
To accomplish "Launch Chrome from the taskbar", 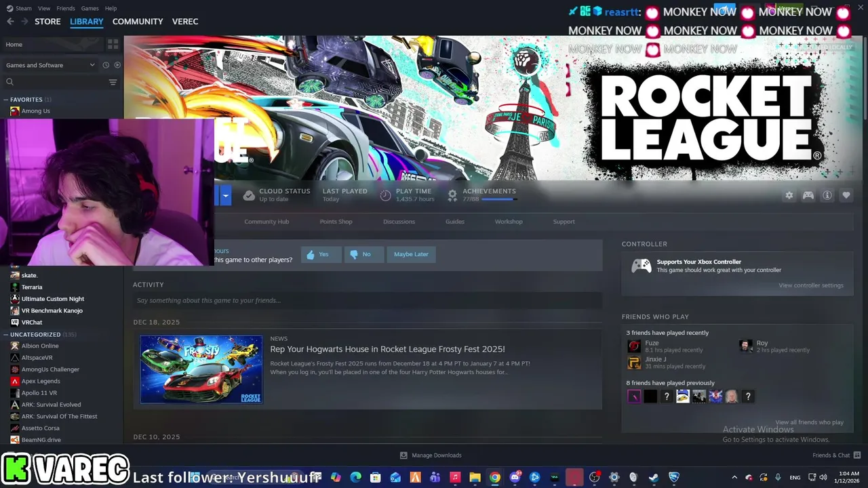I will pos(495,478).
